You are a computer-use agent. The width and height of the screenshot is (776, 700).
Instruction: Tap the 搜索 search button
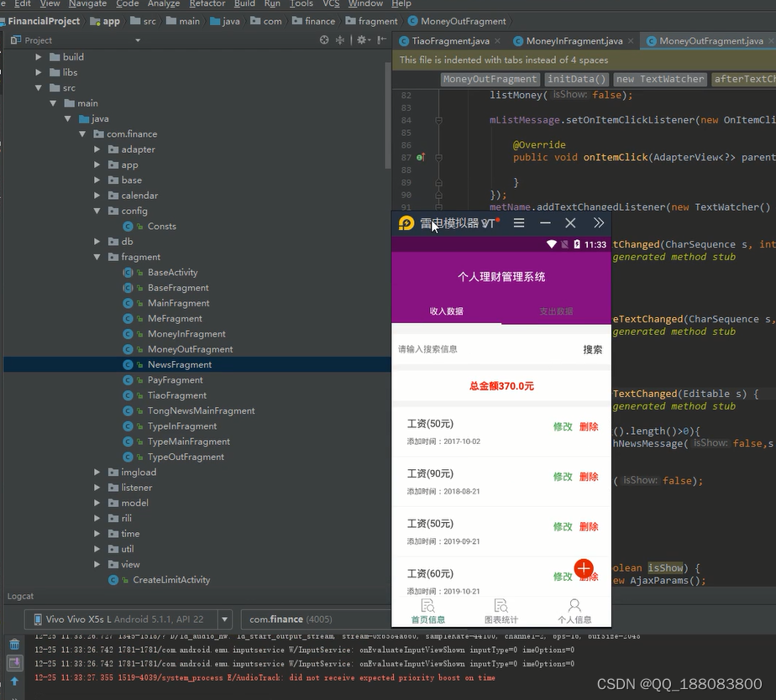point(592,350)
